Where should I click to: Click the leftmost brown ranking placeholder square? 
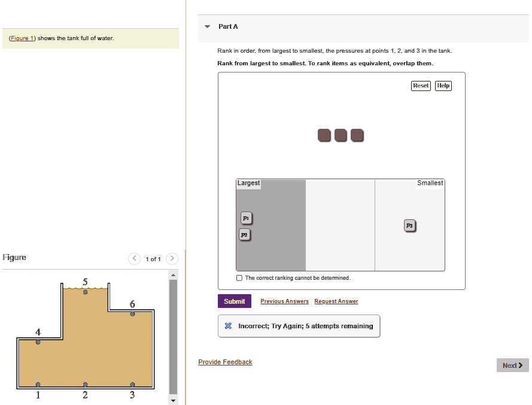coord(324,135)
